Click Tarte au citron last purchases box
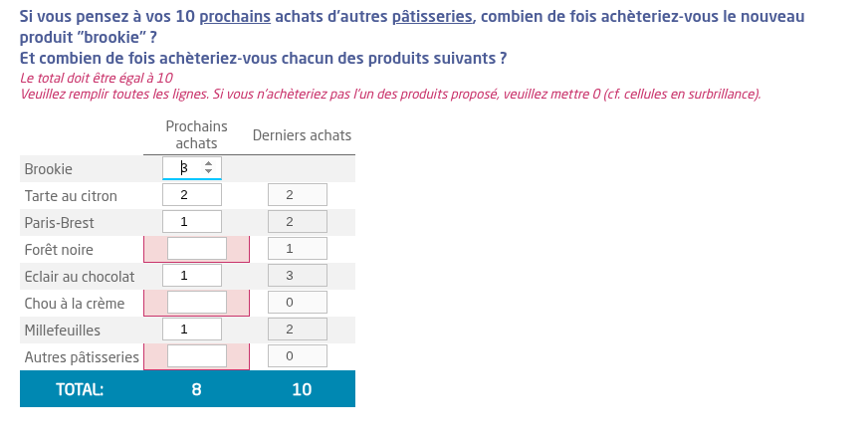The width and height of the screenshot is (868, 442). pyautogui.click(x=298, y=195)
